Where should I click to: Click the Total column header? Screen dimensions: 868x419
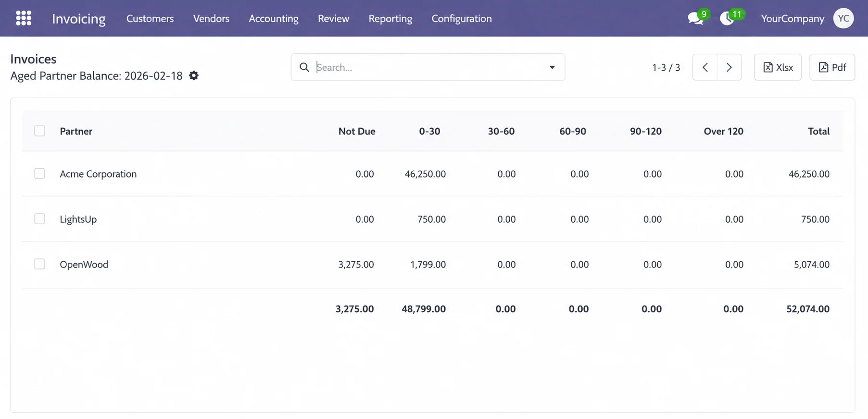point(818,131)
